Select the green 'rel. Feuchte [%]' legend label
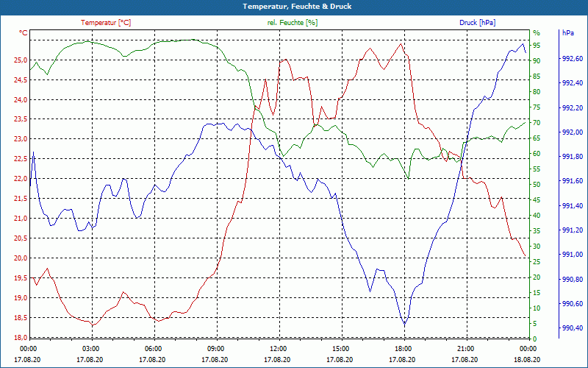 (x=292, y=23)
